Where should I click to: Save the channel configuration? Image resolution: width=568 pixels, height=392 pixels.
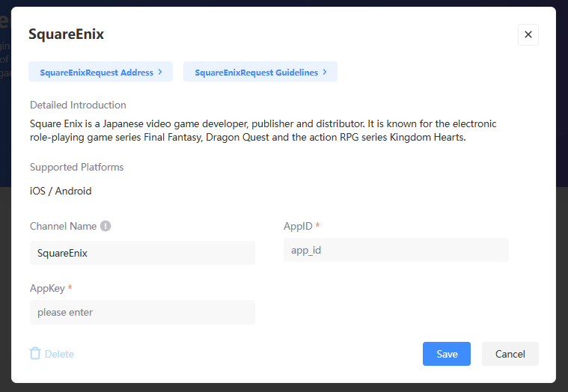point(446,354)
